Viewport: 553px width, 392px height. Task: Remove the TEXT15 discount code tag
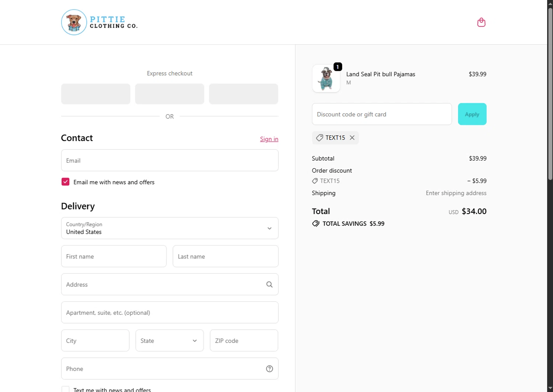352,137
